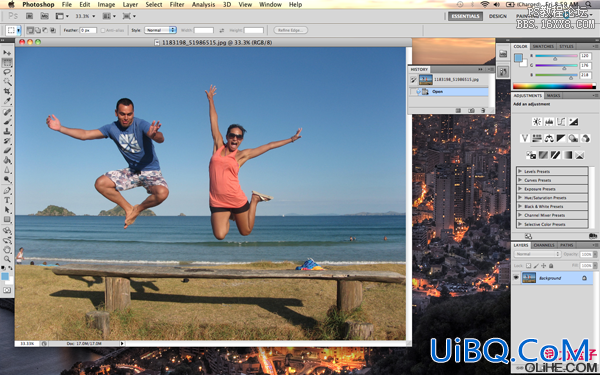
Task: Open the Filter menu
Action: pos(177,5)
